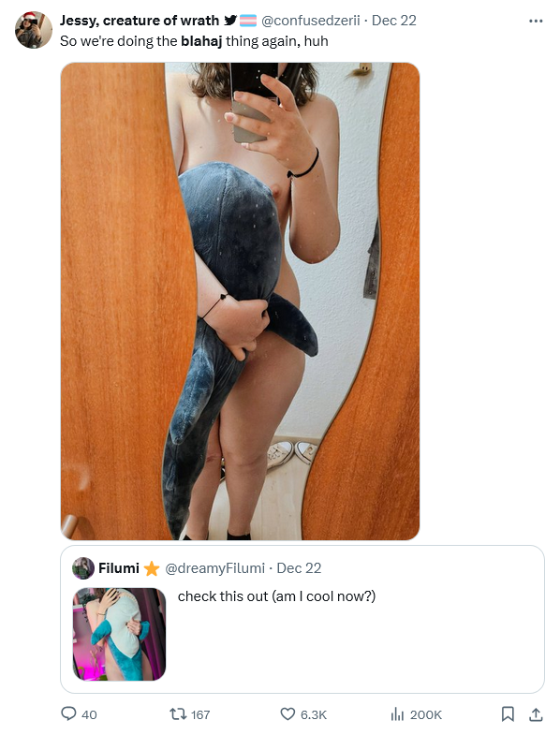Click the Dec 22 timestamp of main tweet
The width and height of the screenshot is (560, 735).
click(x=394, y=21)
